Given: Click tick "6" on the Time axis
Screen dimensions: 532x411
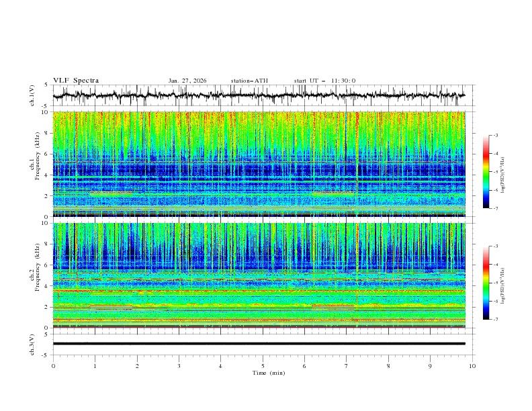Looking at the screenshot, I should pos(304,366).
